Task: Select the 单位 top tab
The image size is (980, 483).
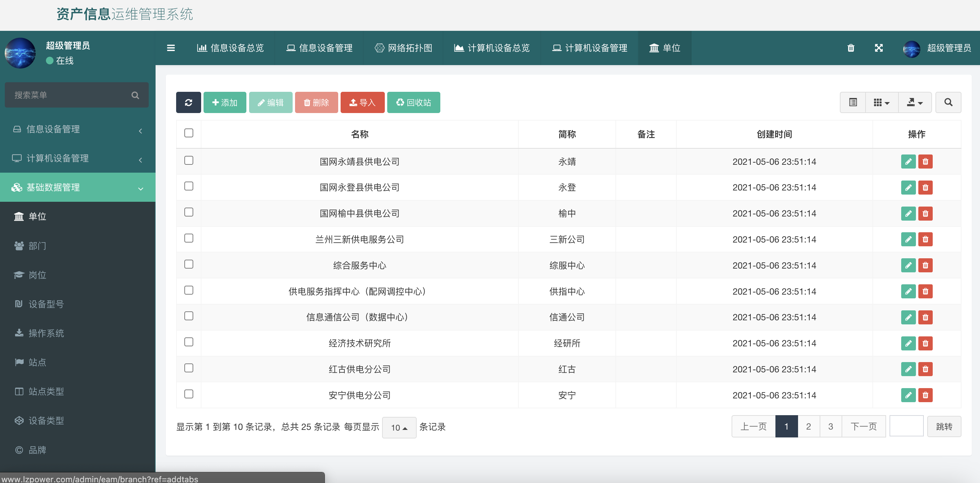Action: point(665,48)
